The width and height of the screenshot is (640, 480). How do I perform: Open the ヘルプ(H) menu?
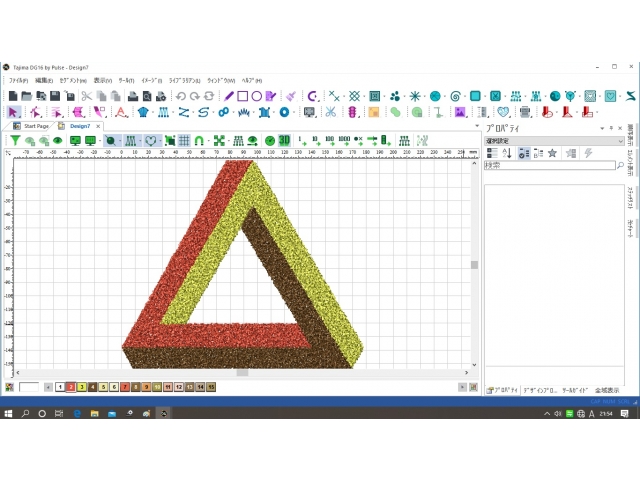[x=252, y=81]
